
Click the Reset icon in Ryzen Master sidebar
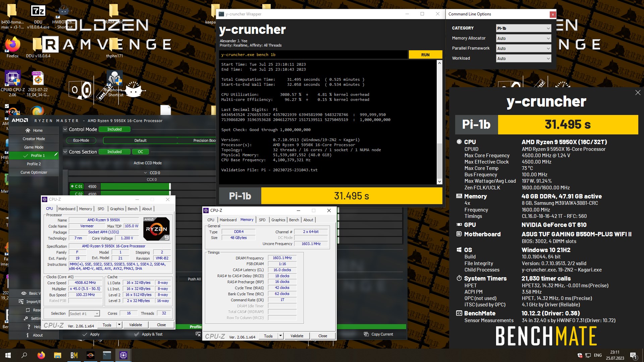click(28, 310)
